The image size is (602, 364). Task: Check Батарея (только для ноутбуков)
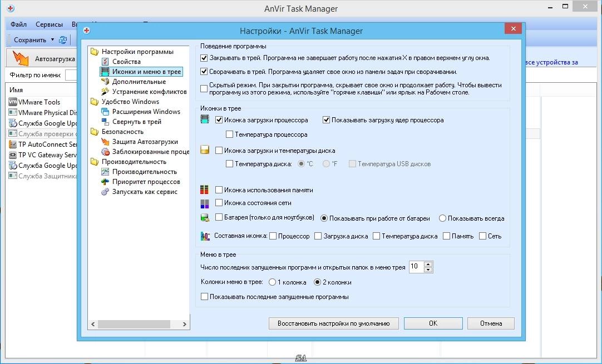coord(219,217)
